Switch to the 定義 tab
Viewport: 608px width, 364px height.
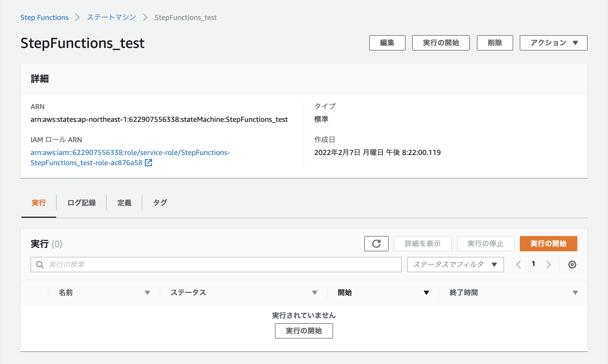(x=124, y=203)
